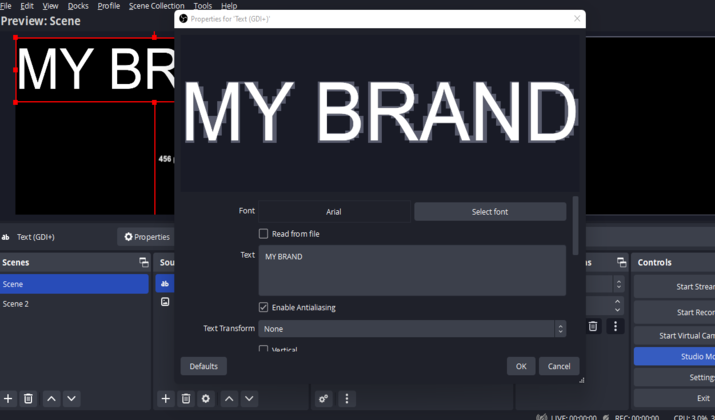Open Settings from Controls panel
This screenshot has width=715, height=420.
point(674,377)
